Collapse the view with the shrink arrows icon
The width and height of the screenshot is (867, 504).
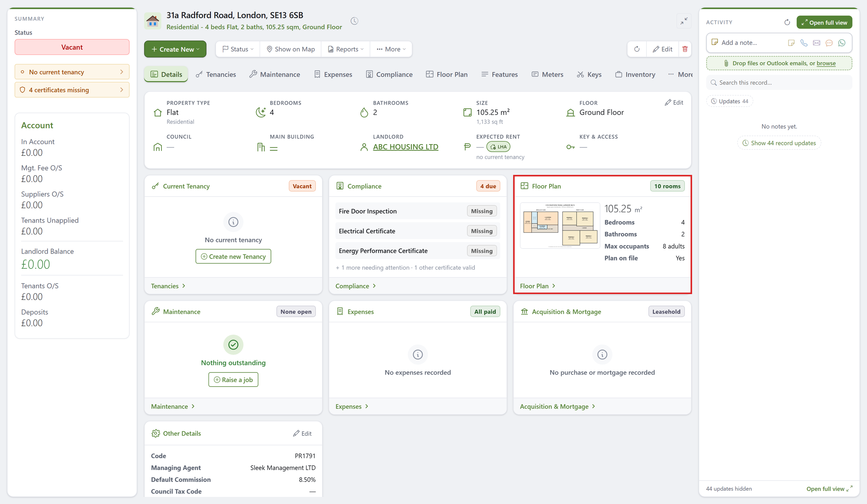click(684, 21)
